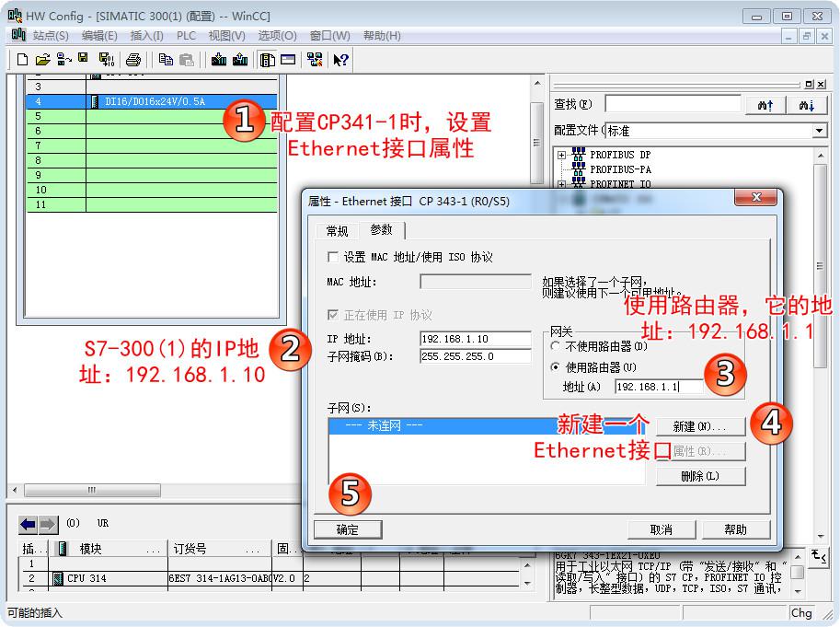
Task: Click the 新建(N) subnet button
Action: (700, 426)
